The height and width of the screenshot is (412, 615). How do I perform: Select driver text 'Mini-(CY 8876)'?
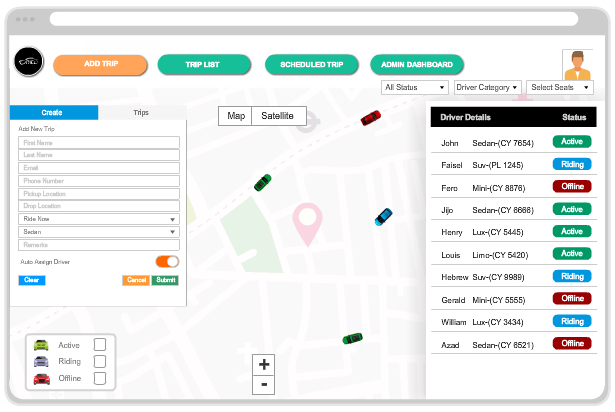pyautogui.click(x=499, y=188)
